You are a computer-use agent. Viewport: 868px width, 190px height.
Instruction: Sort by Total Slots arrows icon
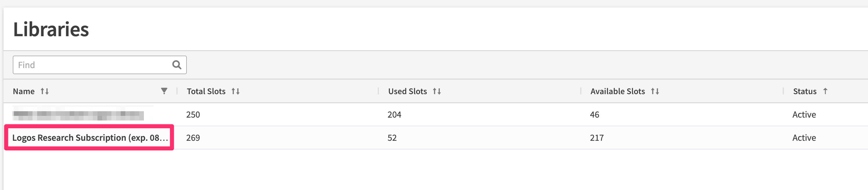click(236, 91)
